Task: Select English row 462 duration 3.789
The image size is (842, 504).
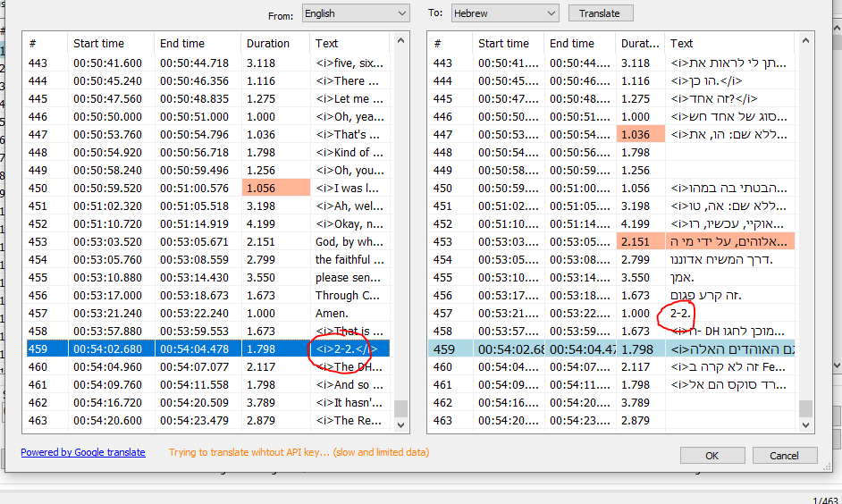Action: [x=260, y=402]
